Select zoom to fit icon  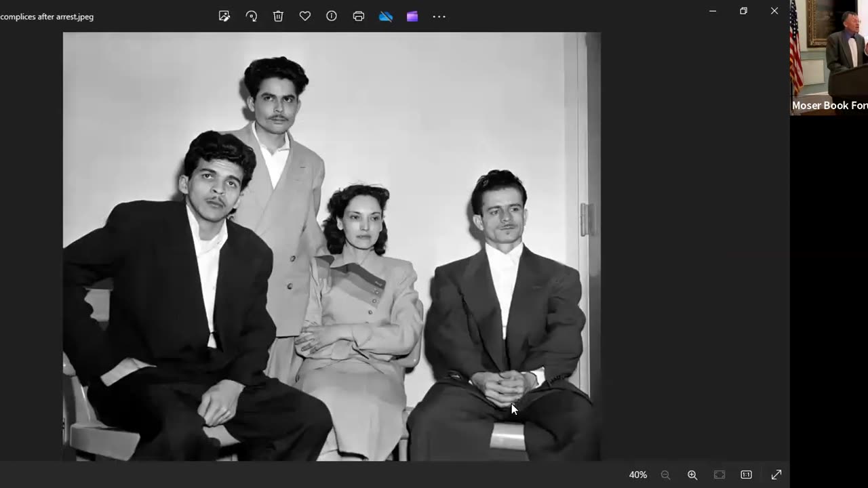click(x=719, y=475)
